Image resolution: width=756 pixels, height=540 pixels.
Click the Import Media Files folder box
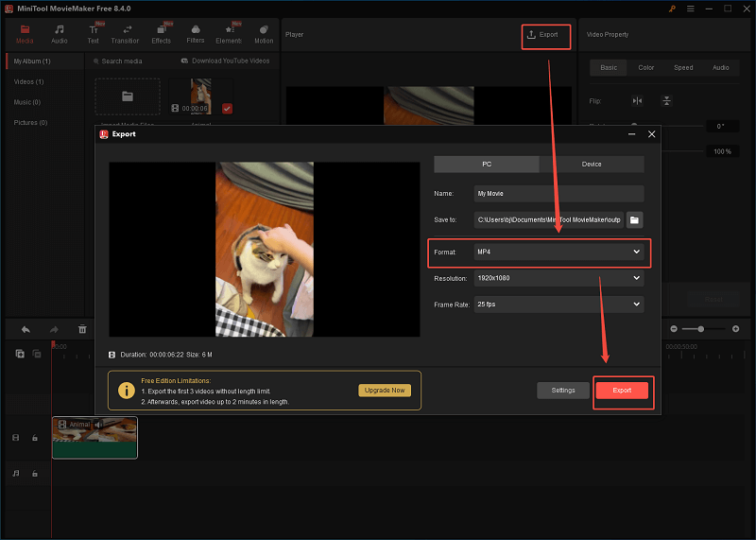pos(128,96)
